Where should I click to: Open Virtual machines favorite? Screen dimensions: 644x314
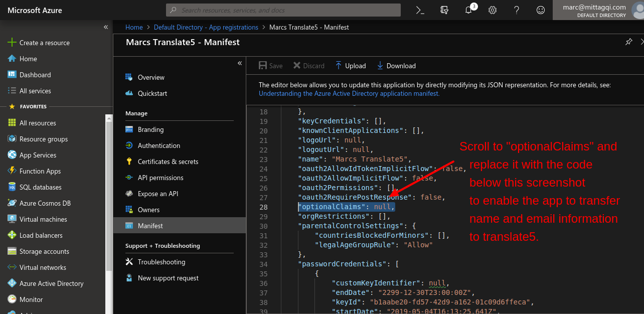click(37, 219)
